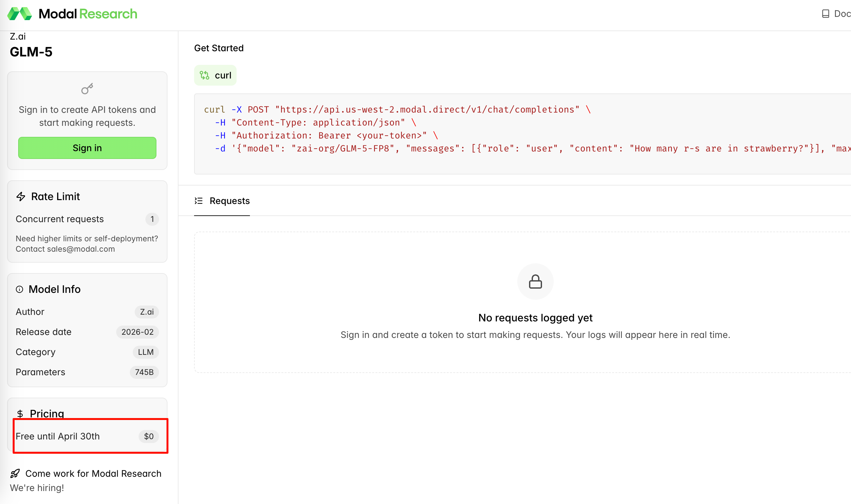Click the $0 pricing badge
Image resolution: width=851 pixels, height=504 pixels.
149,436
